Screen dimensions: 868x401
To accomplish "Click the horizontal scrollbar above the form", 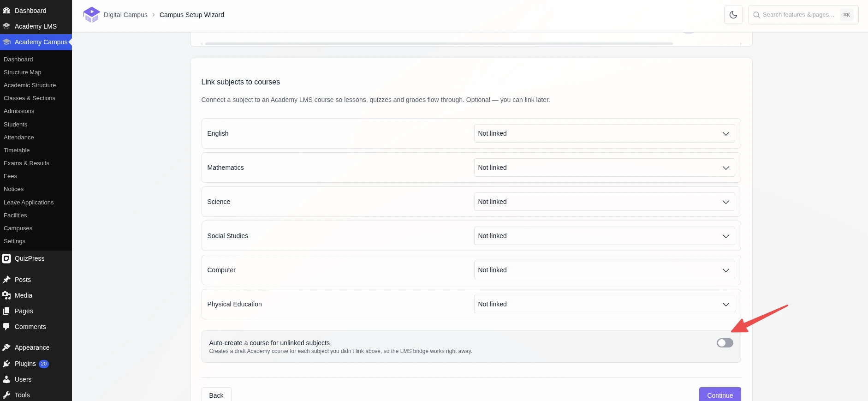I will click(x=439, y=44).
